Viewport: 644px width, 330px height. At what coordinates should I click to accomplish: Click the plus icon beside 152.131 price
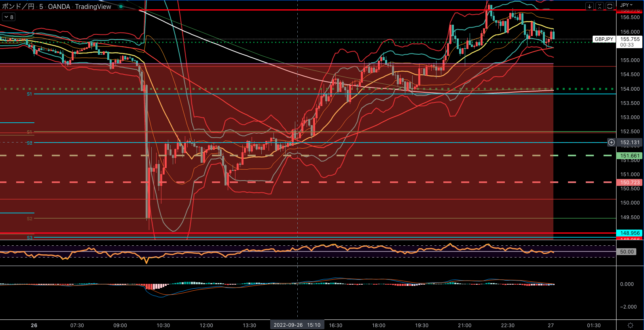click(611, 143)
